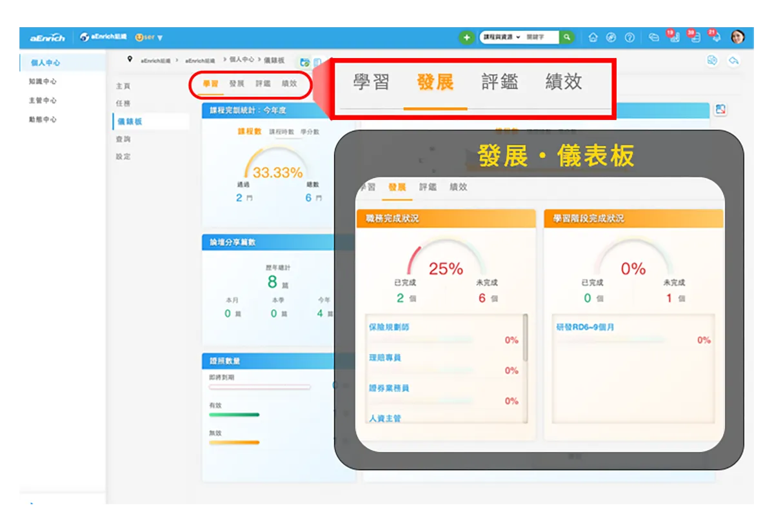Image resolution: width=774 pixels, height=532 pixels.
Task: Open the help question mark icon
Action: 630,37
